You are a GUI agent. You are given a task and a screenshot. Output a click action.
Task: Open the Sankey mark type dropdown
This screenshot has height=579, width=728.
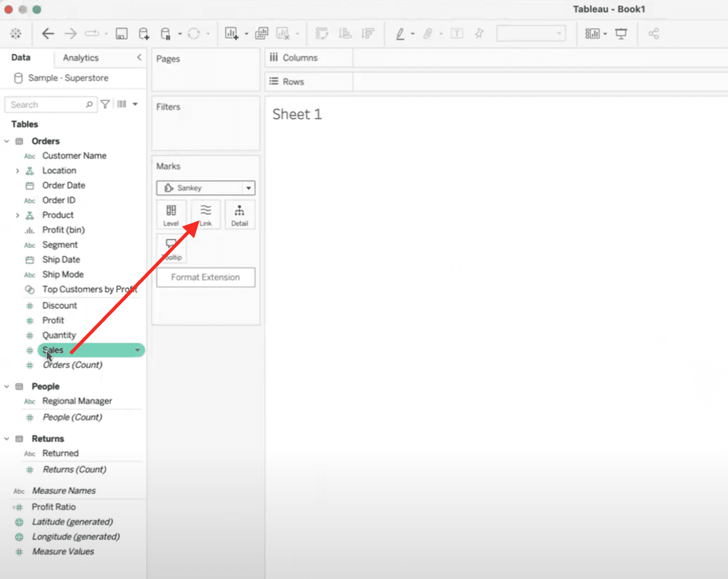pyautogui.click(x=249, y=188)
